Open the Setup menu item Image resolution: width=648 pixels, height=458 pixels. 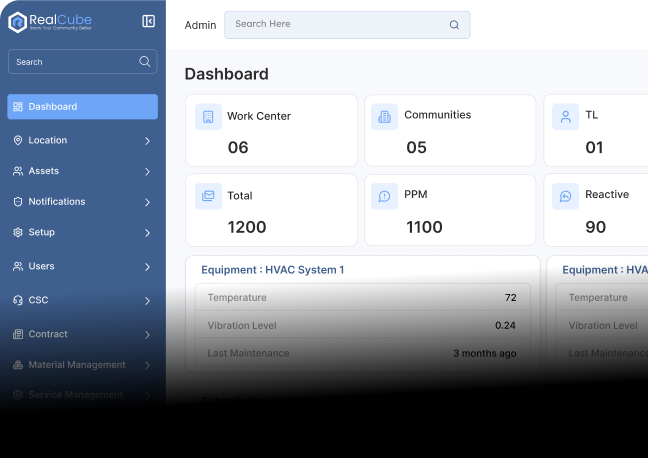[x=83, y=232]
